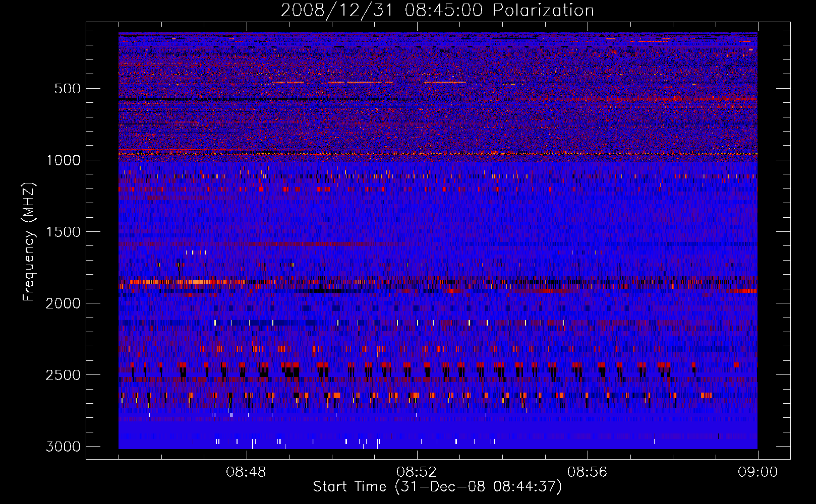Select the 1500 frequency tick label
The height and width of the screenshot is (504, 816).
[x=63, y=232]
